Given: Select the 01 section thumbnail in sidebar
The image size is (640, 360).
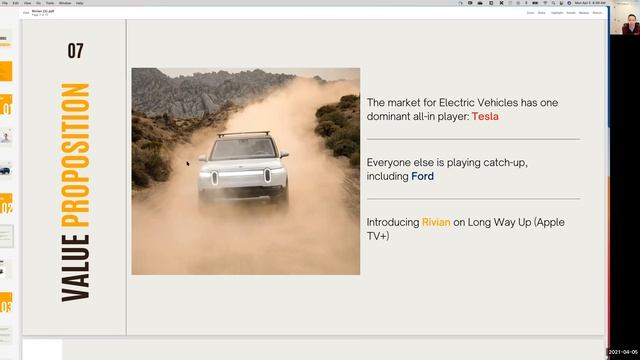Looking at the screenshot, I should pos(6,105).
